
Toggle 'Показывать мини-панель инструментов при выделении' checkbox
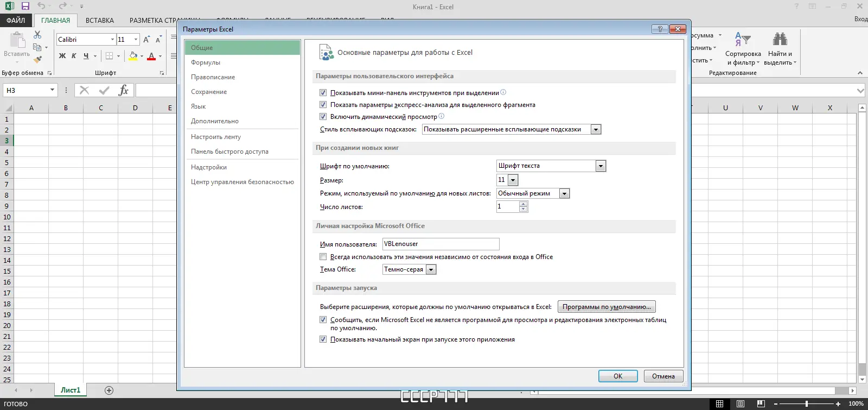323,93
